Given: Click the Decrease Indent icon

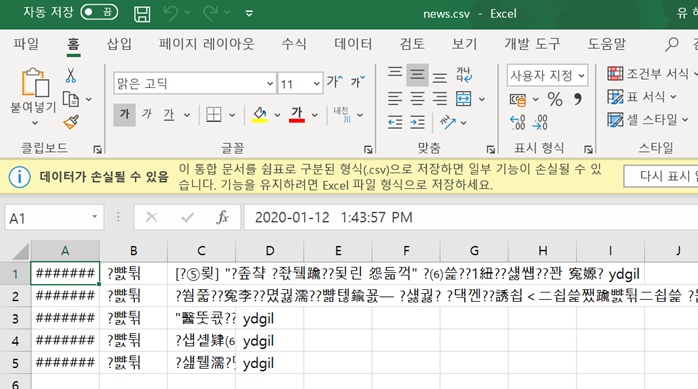Looking at the screenshot, I should [395, 122].
